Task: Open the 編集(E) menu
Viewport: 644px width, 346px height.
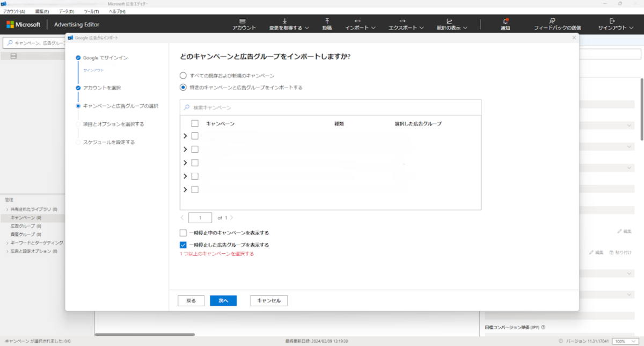Action: (42, 11)
